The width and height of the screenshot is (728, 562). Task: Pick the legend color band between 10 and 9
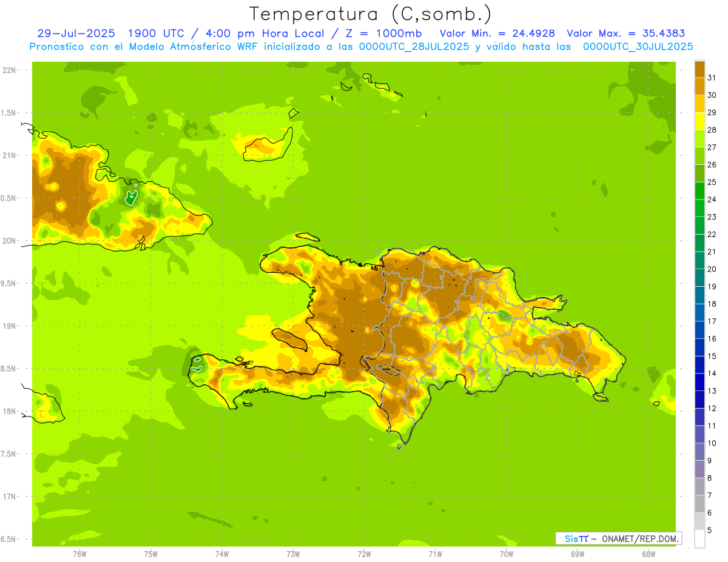tap(699, 452)
